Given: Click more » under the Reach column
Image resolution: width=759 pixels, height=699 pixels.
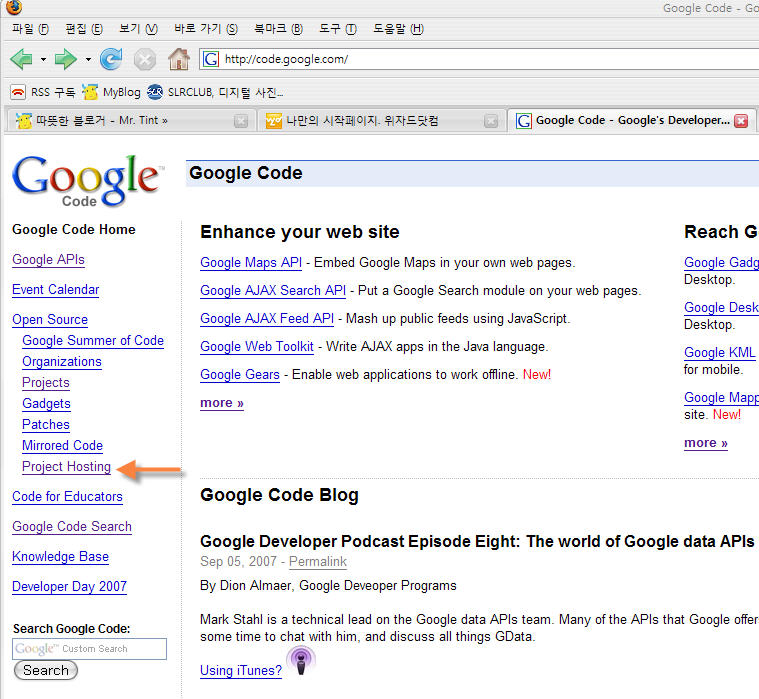Looking at the screenshot, I should pos(706,443).
